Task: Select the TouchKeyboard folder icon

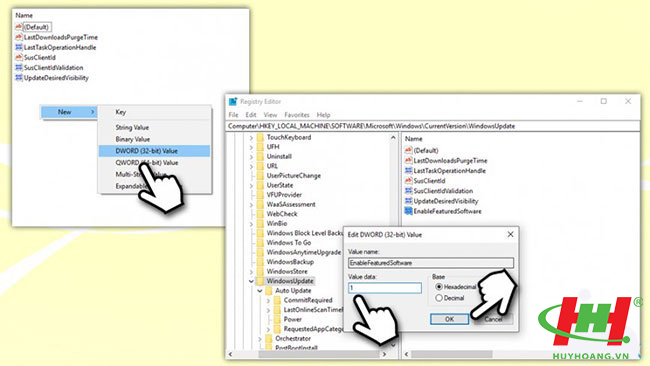Action: click(260, 137)
